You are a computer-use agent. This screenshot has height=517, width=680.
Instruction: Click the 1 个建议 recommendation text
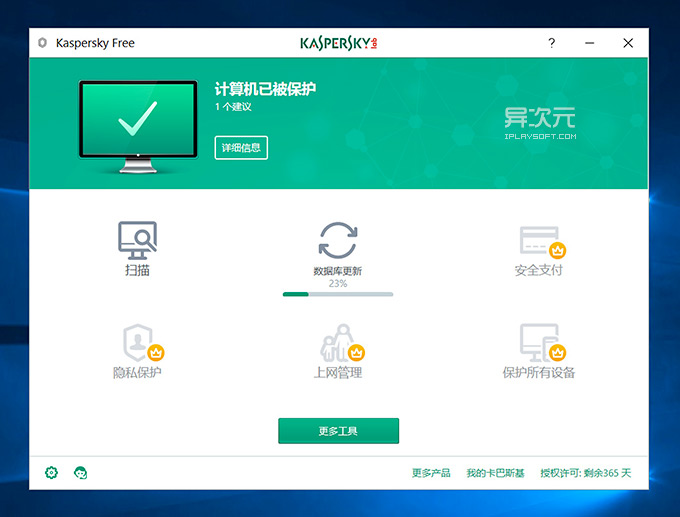[x=233, y=107]
